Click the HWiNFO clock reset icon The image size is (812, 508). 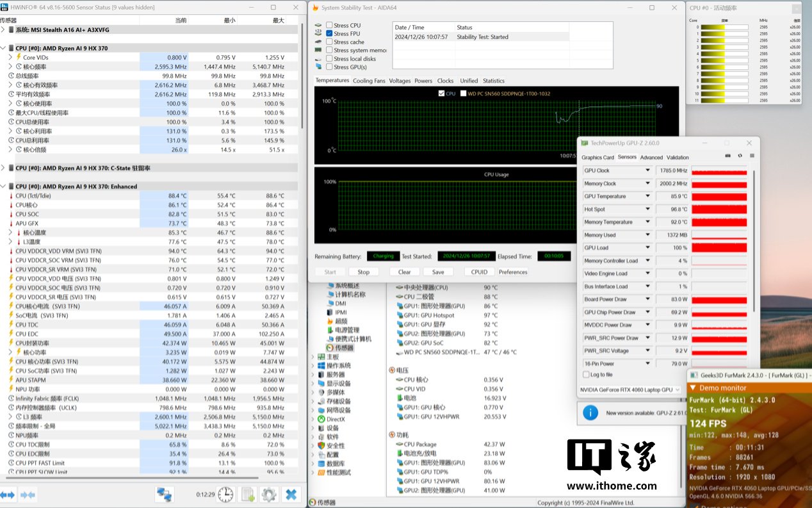point(225,495)
